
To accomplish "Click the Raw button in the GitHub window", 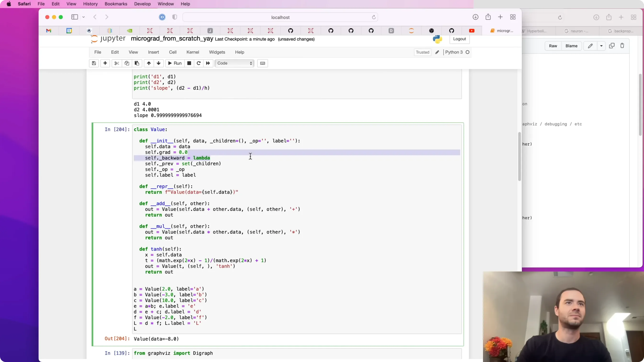I will (x=553, y=46).
